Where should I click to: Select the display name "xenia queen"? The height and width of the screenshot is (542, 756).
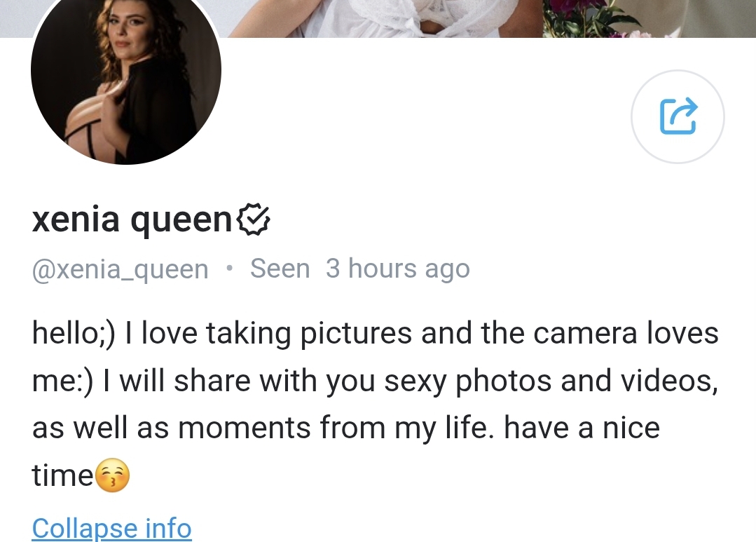coord(132,221)
